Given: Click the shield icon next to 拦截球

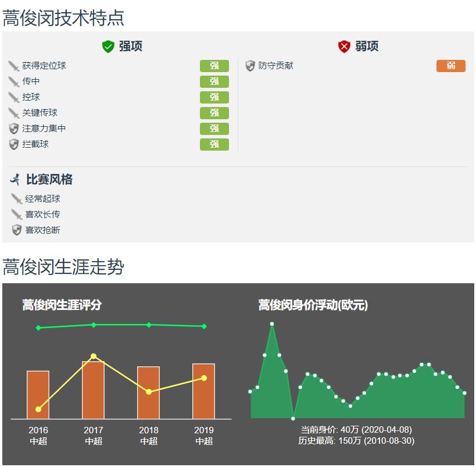Looking at the screenshot, I should [15, 144].
